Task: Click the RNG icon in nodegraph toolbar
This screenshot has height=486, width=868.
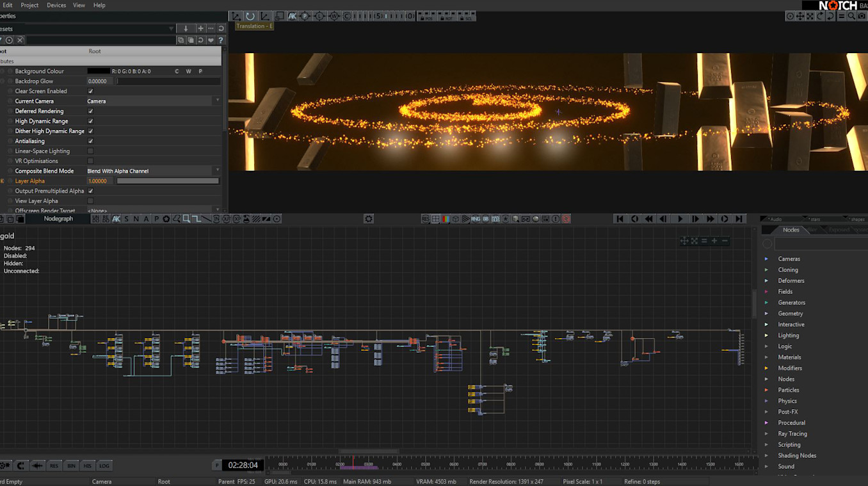Action: click(476, 219)
